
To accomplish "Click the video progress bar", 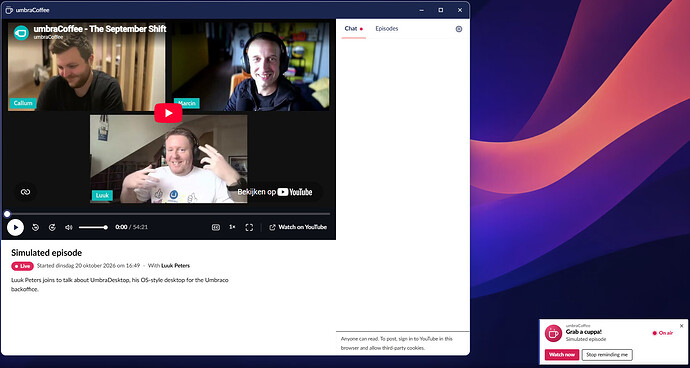I will 168,214.
